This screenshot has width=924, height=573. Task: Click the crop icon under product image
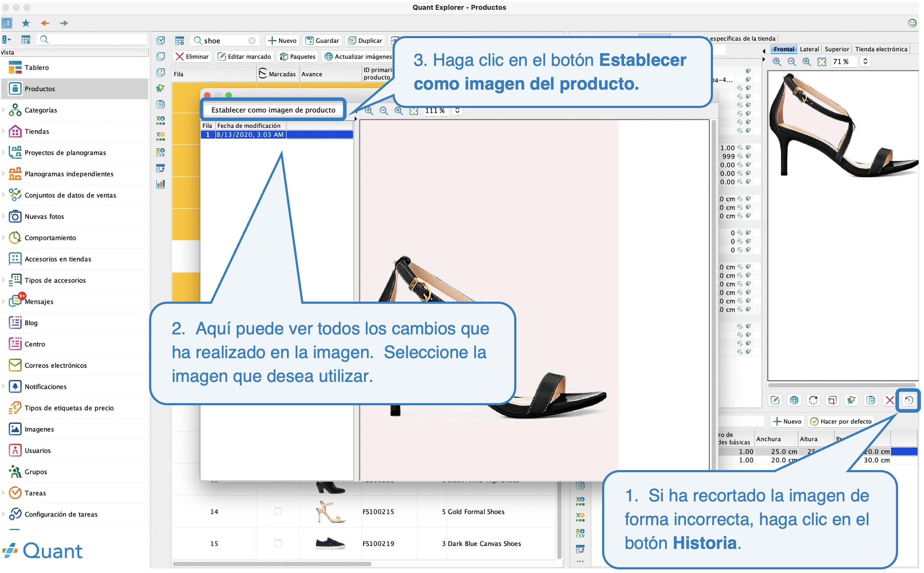pyautogui.click(x=832, y=400)
